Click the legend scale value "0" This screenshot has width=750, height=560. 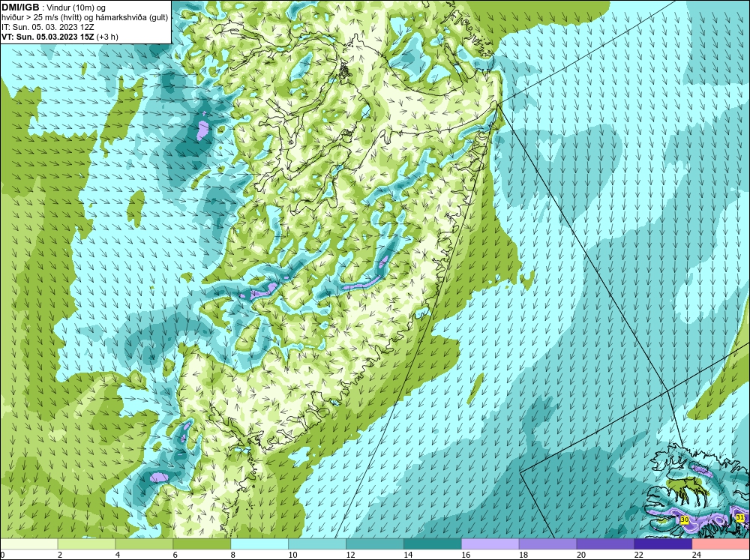(2, 555)
